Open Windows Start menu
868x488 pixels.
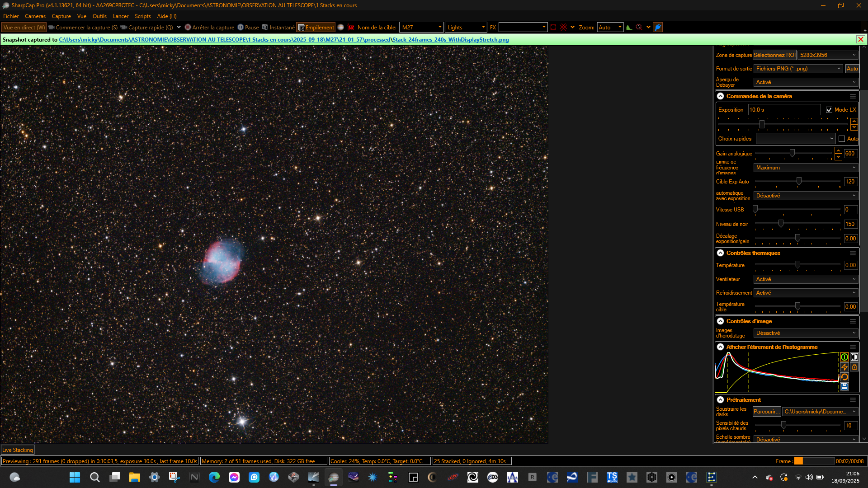[75, 477]
